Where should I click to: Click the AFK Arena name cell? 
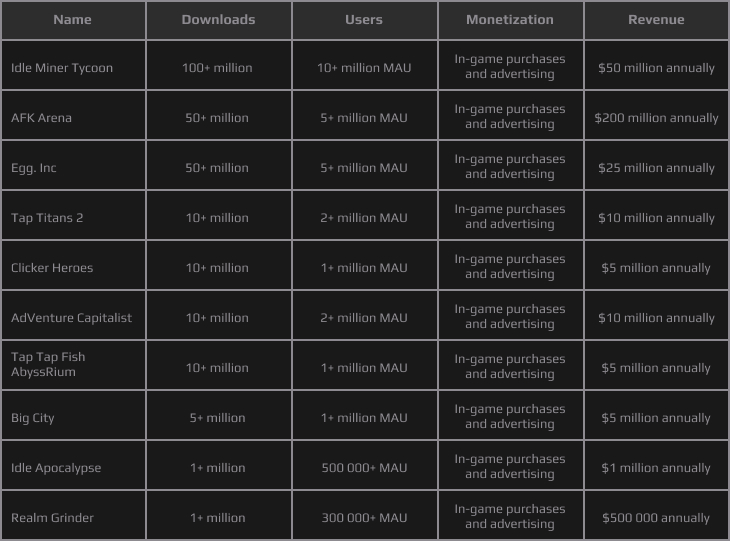click(73, 115)
